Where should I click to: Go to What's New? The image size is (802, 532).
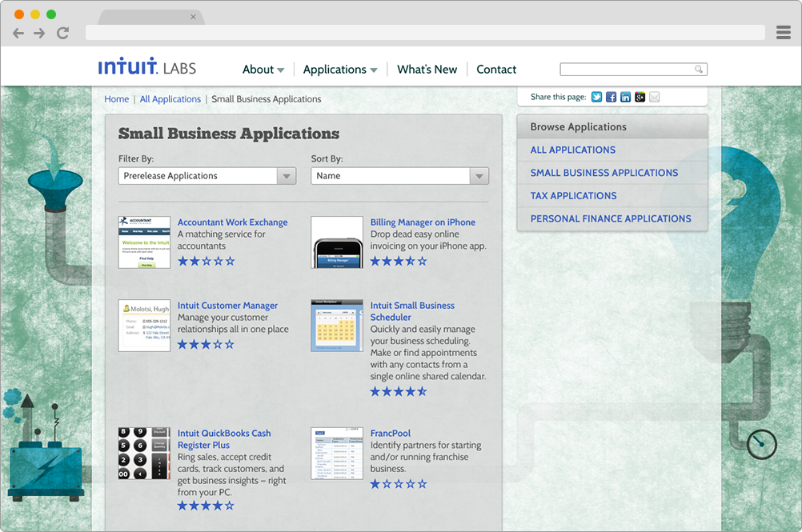pyautogui.click(x=427, y=70)
